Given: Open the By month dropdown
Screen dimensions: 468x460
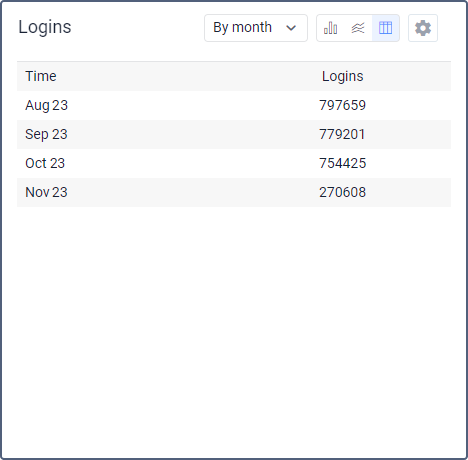Looking at the screenshot, I should [x=256, y=28].
